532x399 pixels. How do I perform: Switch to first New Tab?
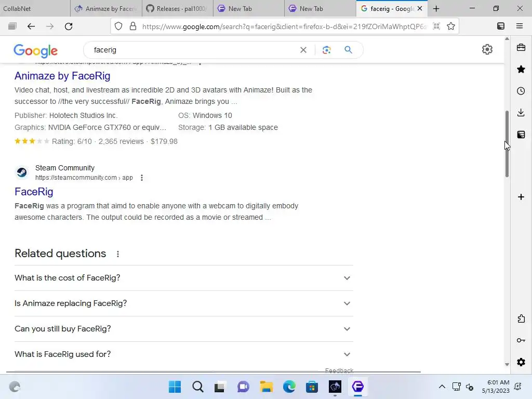tap(249, 8)
